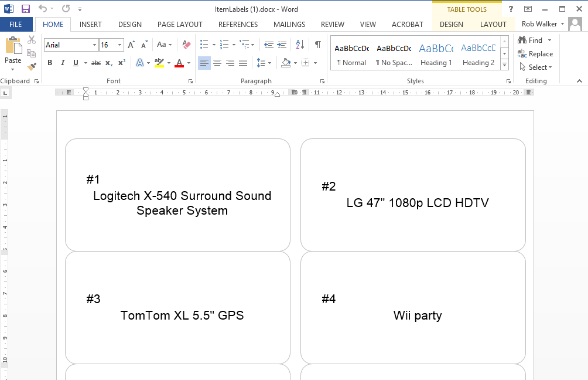This screenshot has height=380, width=588.
Task: Apply the Heading 1 style
Action: click(436, 54)
